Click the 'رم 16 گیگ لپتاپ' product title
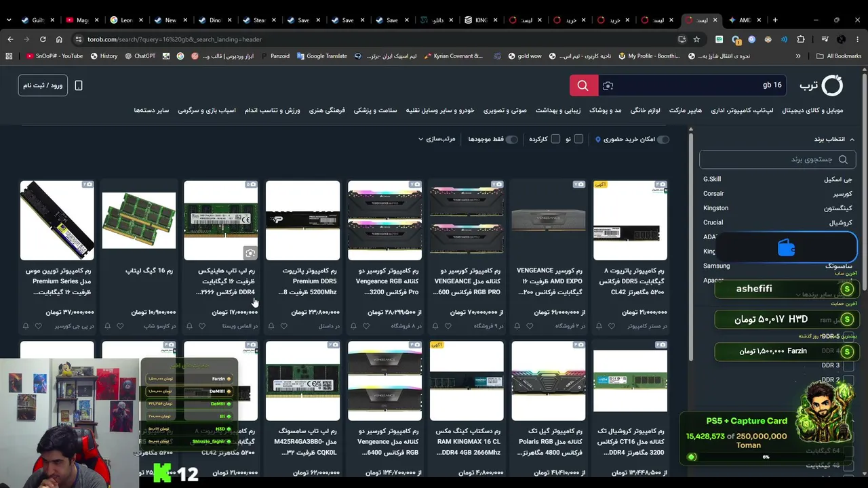Viewport: 868px width, 488px height. [x=149, y=271]
